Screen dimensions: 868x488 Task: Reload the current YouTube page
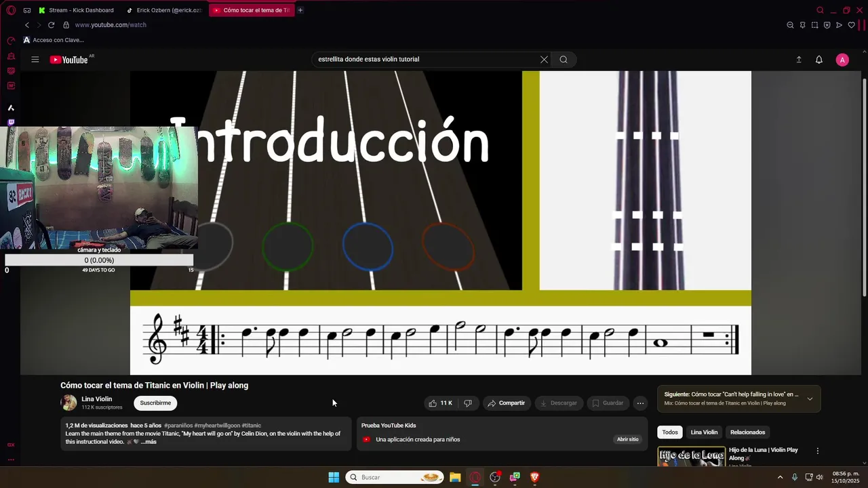click(x=51, y=25)
